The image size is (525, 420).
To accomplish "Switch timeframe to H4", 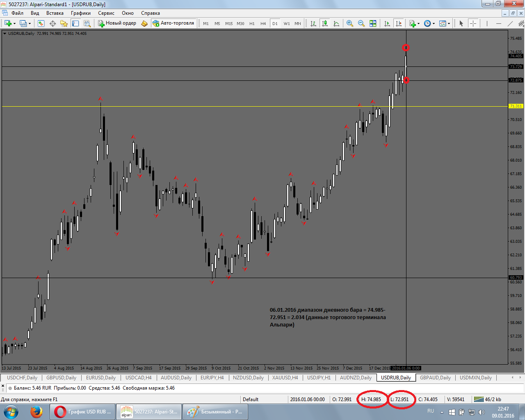I will tap(263, 23).
